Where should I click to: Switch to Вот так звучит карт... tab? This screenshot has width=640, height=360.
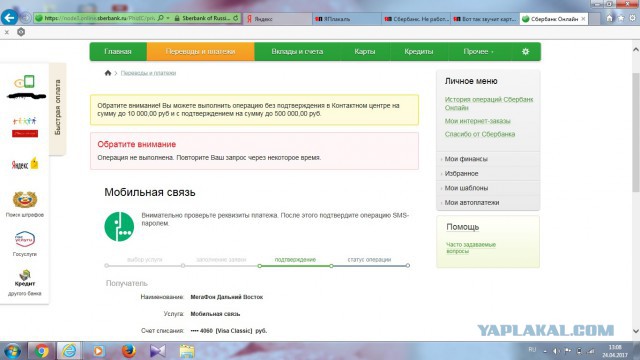[x=485, y=19]
